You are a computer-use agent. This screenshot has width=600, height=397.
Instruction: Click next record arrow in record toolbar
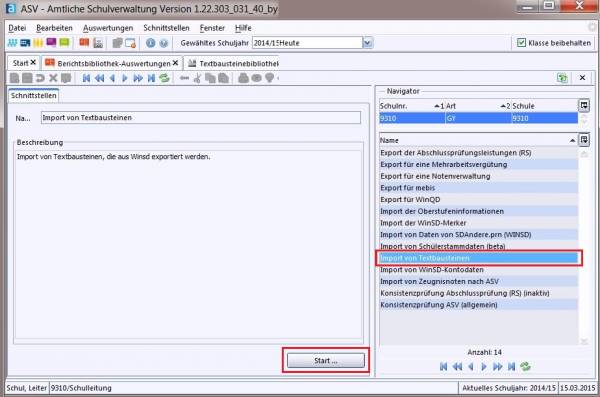125,78
